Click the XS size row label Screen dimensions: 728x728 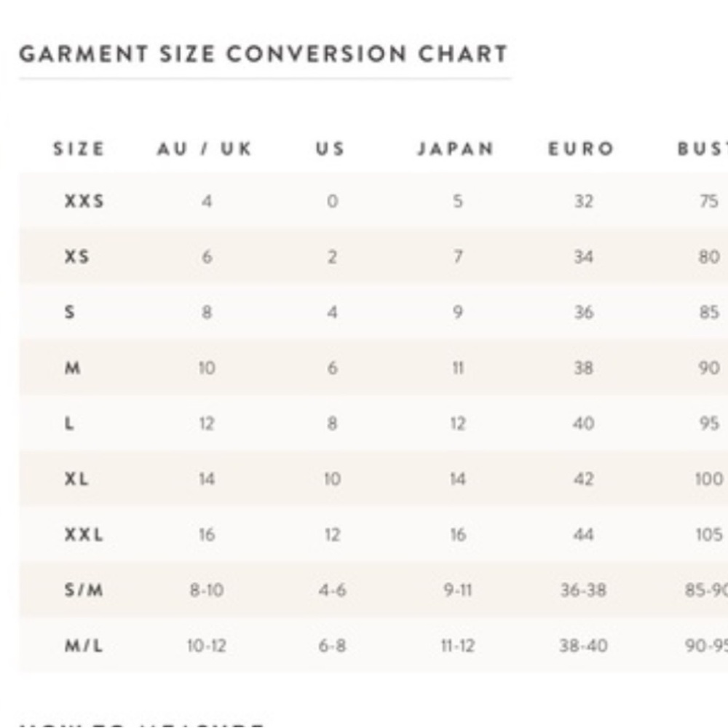(76, 256)
